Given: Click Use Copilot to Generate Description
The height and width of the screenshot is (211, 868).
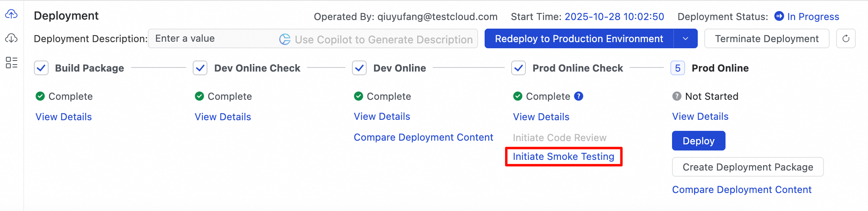Looking at the screenshot, I should [x=384, y=40].
